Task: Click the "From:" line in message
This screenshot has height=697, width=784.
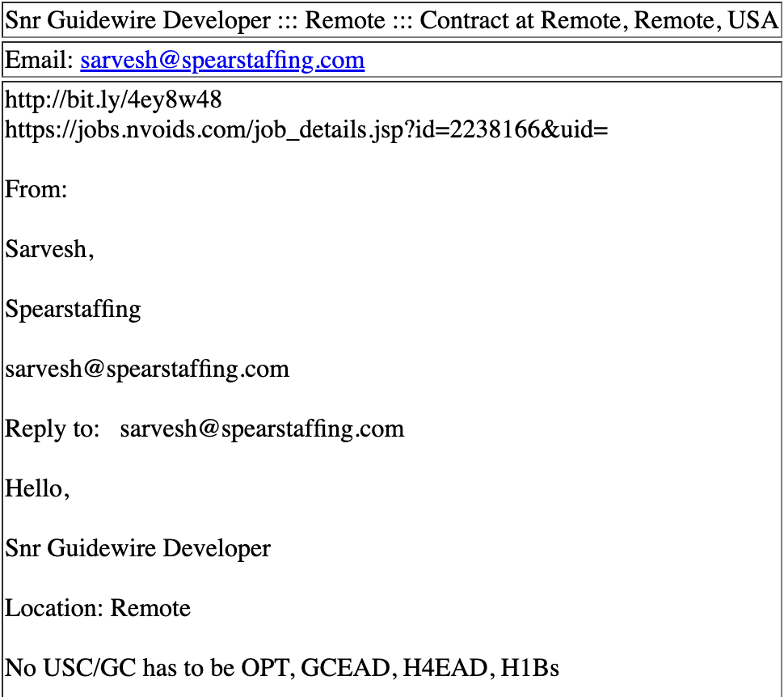Action: [36, 189]
